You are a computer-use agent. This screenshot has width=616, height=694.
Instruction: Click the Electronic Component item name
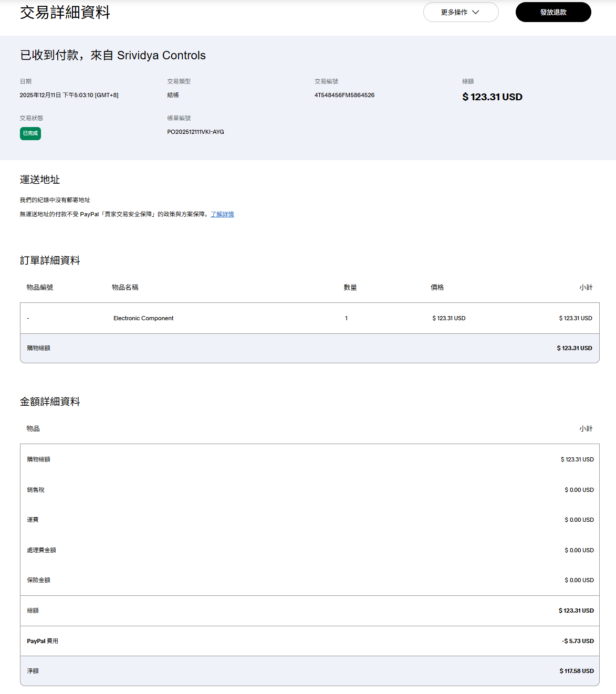click(143, 318)
